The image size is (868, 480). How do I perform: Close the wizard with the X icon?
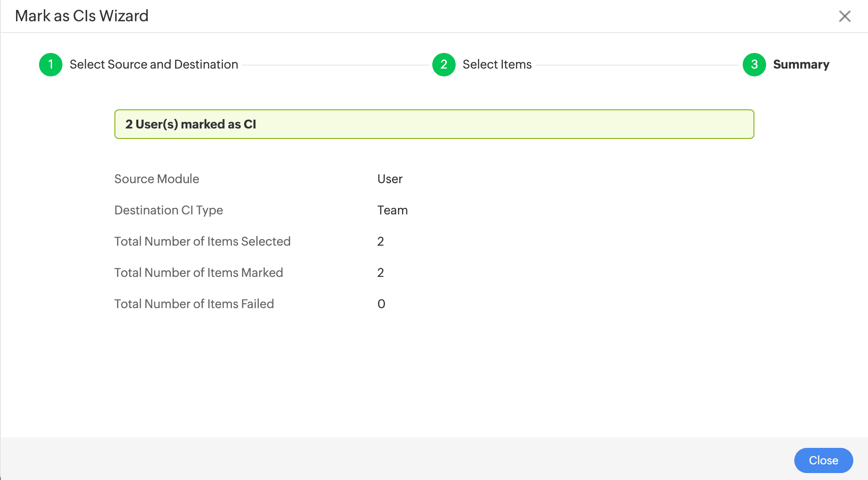[x=845, y=16]
